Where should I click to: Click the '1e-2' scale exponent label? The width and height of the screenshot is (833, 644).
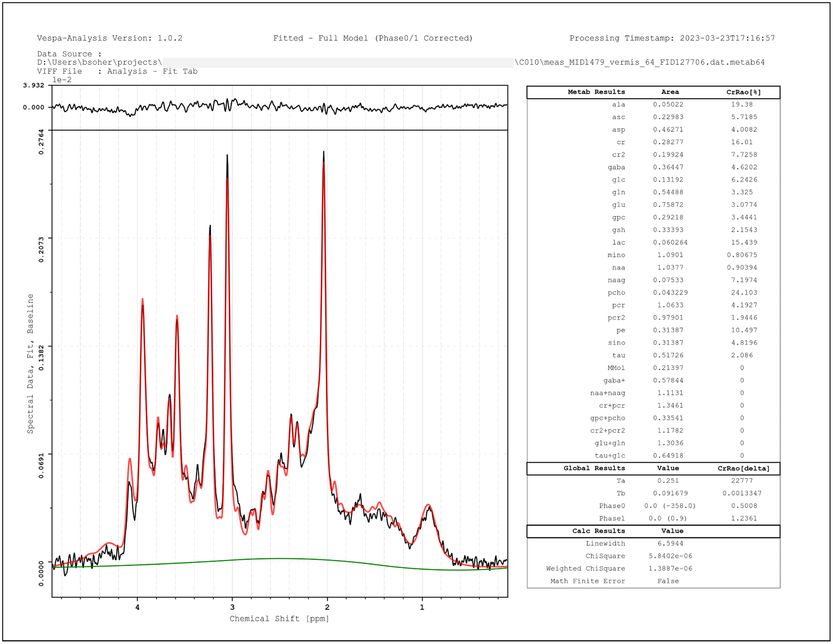[62, 80]
